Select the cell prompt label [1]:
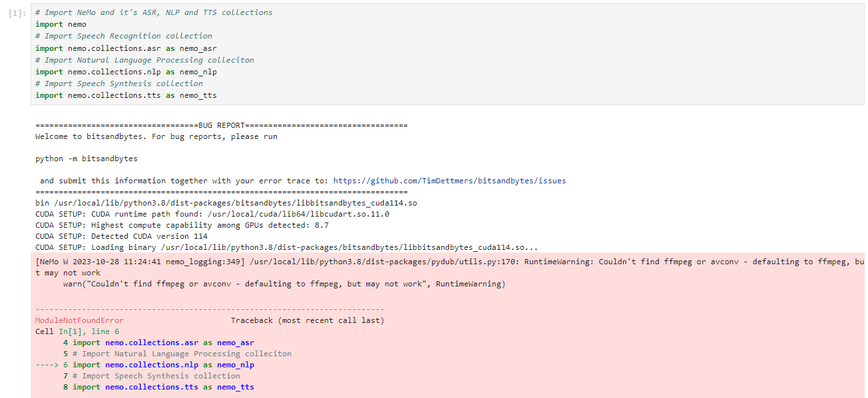Screen dimensions: 868x398 18,12
